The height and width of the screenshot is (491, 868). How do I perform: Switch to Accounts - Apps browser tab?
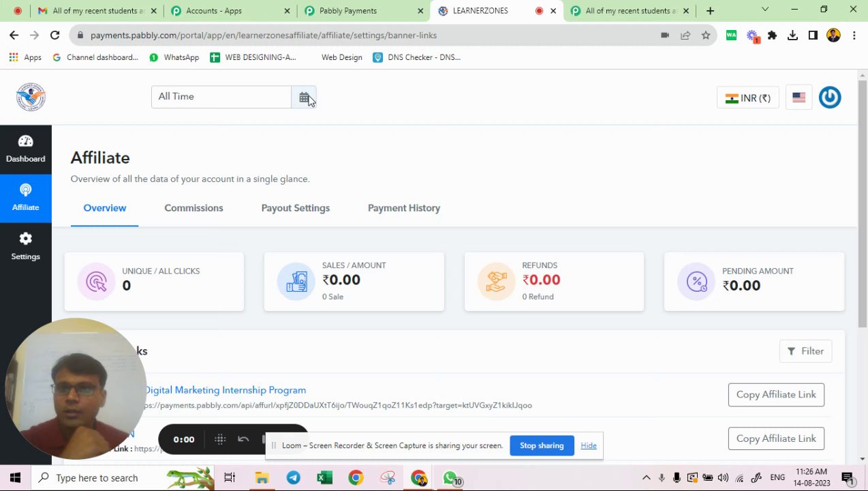coord(230,11)
